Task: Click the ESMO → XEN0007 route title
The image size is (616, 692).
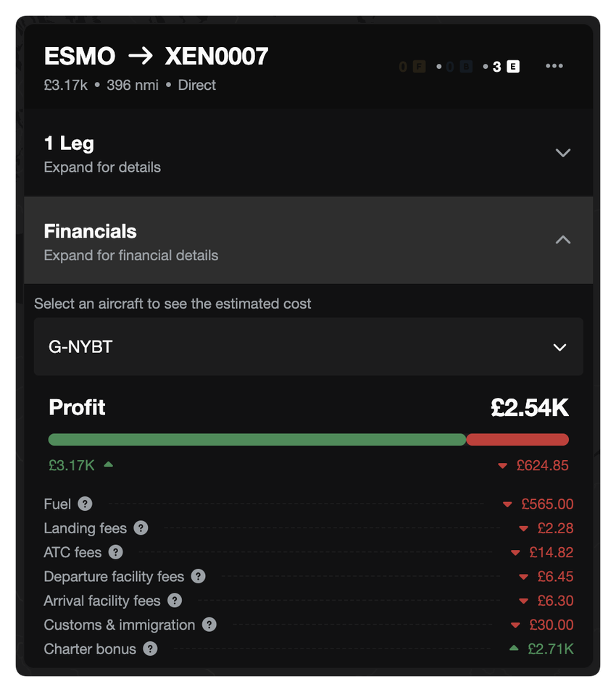Action: coord(156,56)
